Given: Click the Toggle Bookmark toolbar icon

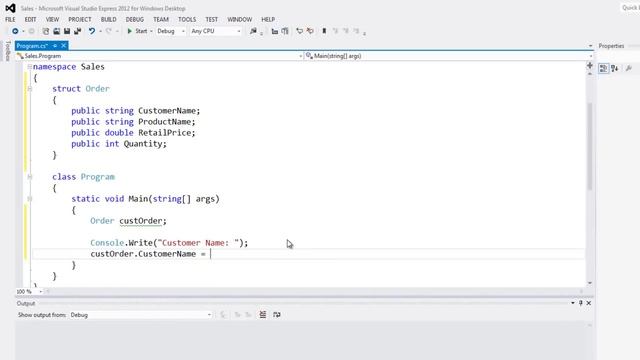Looking at the screenshot, I should click(324, 31).
